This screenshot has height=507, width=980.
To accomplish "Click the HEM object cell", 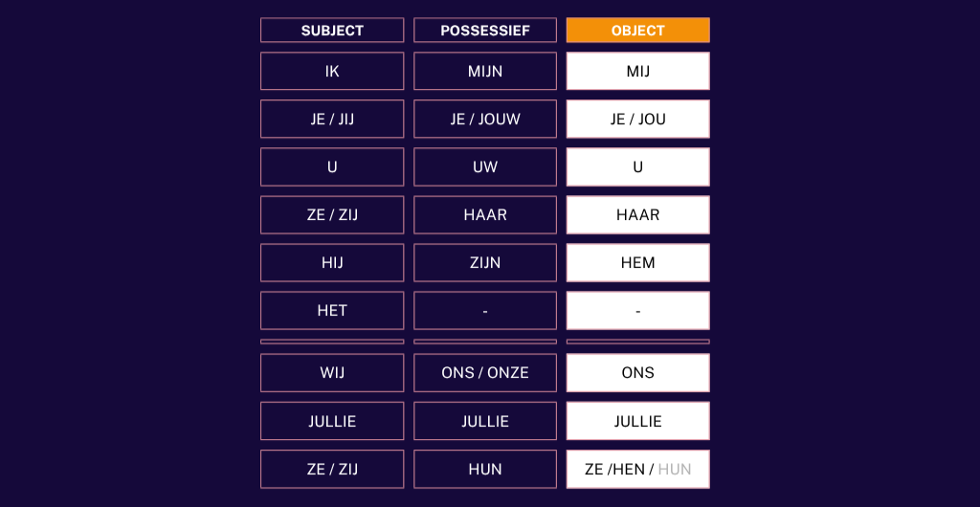I will pos(637,263).
